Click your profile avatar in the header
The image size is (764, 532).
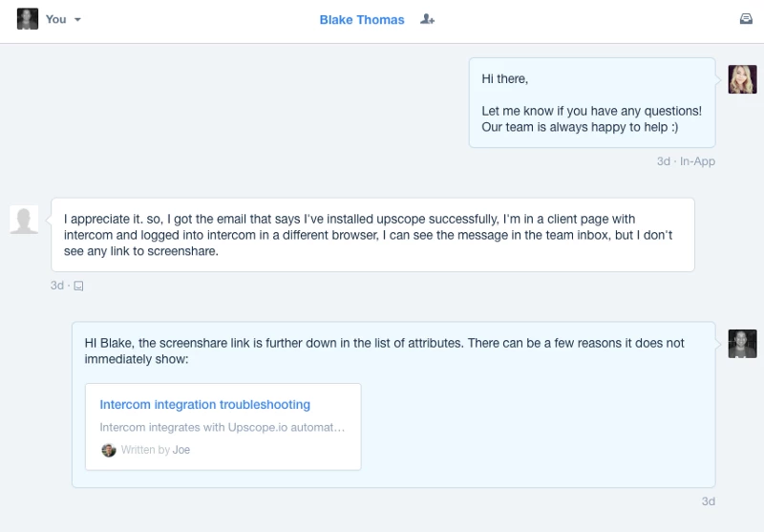coord(28,19)
